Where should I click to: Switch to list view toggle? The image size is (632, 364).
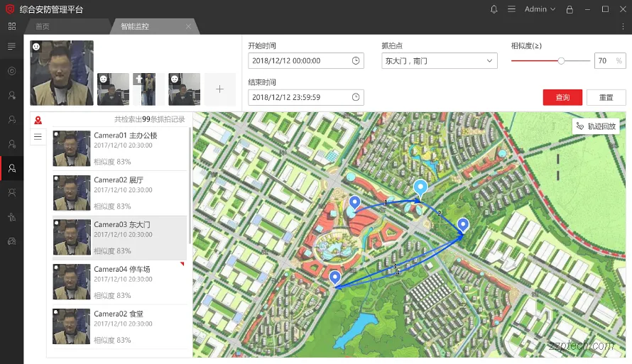pos(38,136)
